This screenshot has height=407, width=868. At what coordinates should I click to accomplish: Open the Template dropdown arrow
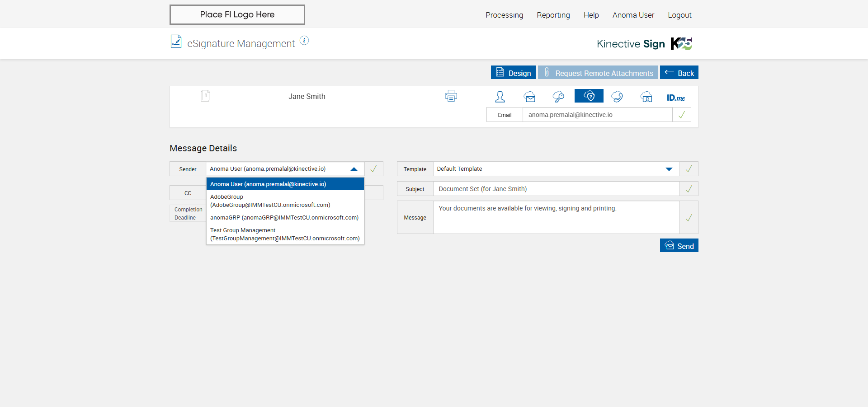[x=669, y=169]
